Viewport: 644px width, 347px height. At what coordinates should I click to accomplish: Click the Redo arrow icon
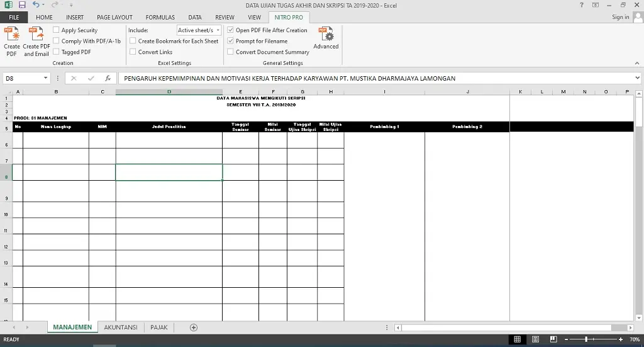55,5
